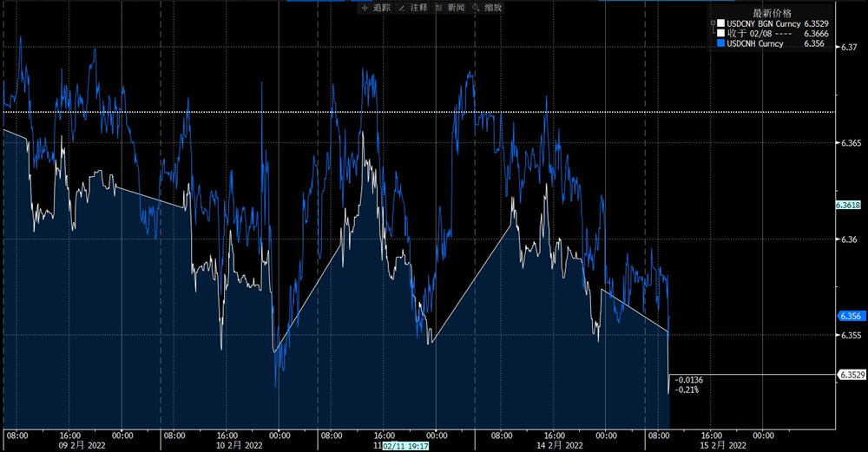Toggle the USDCNY BGN Curncy white legend box
The width and height of the screenshot is (868, 452).
pyautogui.click(x=720, y=23)
